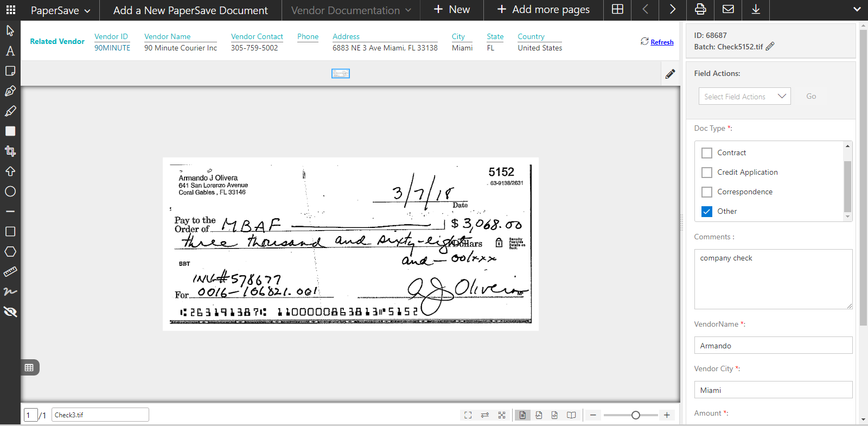The image size is (868, 426).
Task: Expand the PaperSave dropdown menu
Action: (x=60, y=10)
